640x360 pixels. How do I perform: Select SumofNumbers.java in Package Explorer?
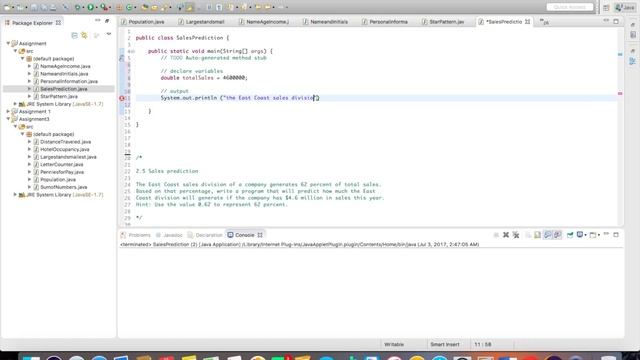pos(64,187)
